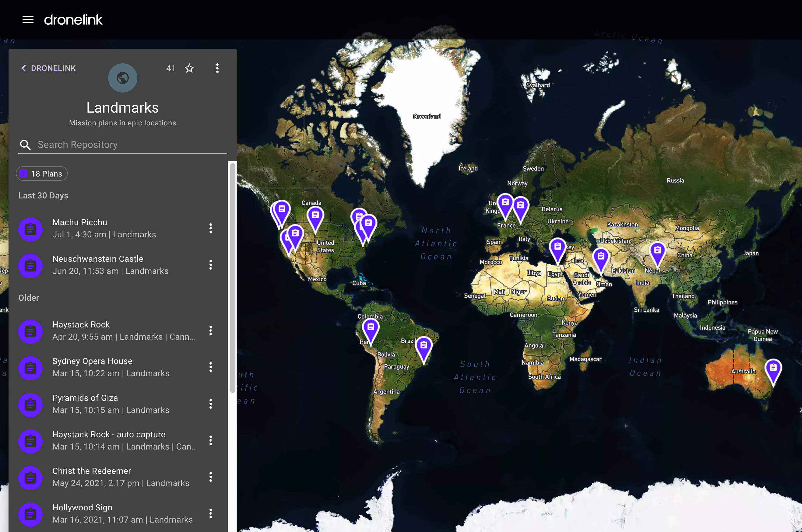This screenshot has height=532, width=802.
Task: Click the plan list scrollbar
Action: coord(233,278)
